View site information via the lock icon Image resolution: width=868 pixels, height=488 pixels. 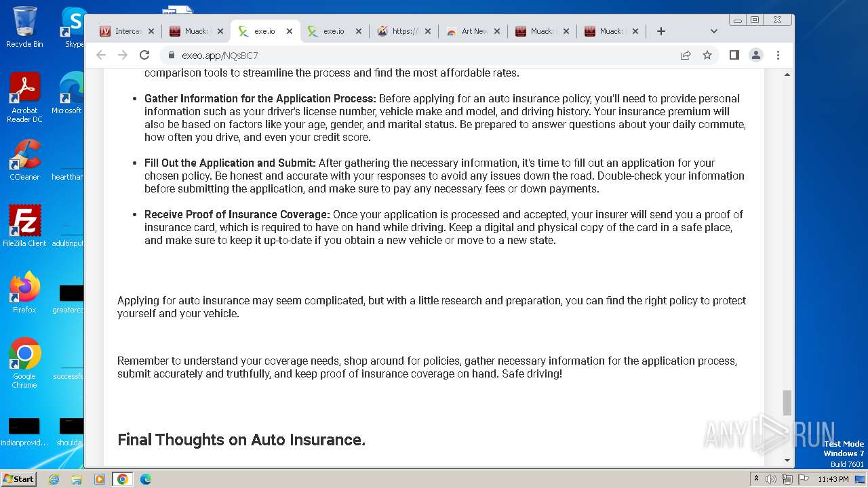[x=172, y=55]
